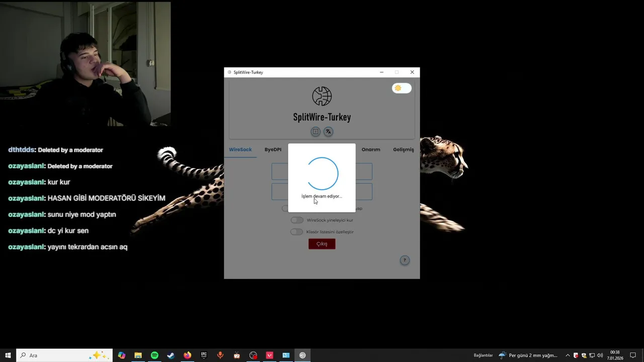Screen dimensions: 644x362
Task: Click the red Çıkış button
Action: pyautogui.click(x=322, y=244)
